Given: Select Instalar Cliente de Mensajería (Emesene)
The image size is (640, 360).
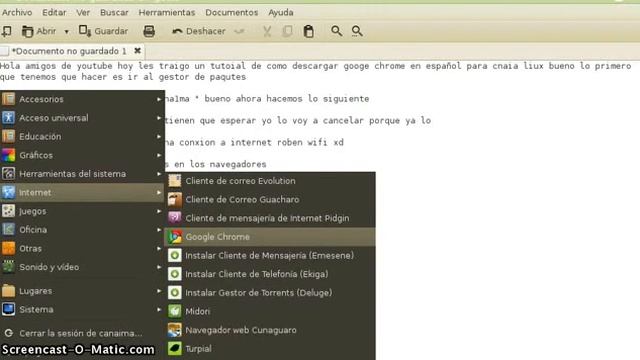Looking at the screenshot, I should (x=270, y=256).
